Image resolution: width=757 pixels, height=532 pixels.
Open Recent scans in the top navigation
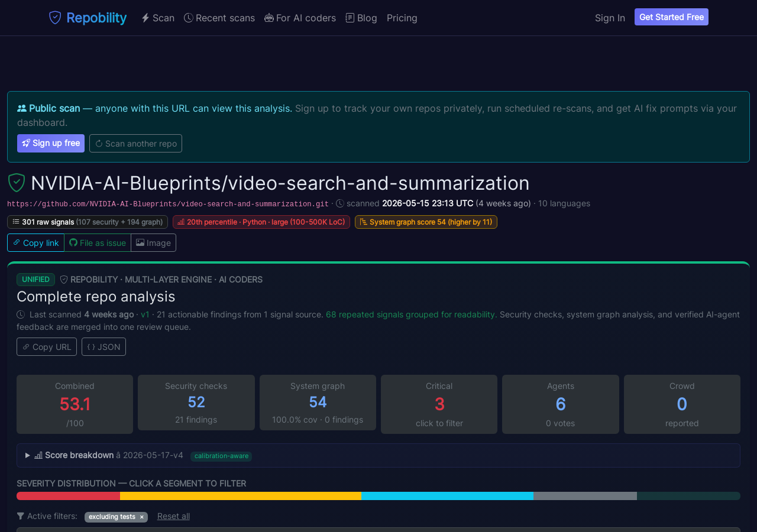(219, 18)
